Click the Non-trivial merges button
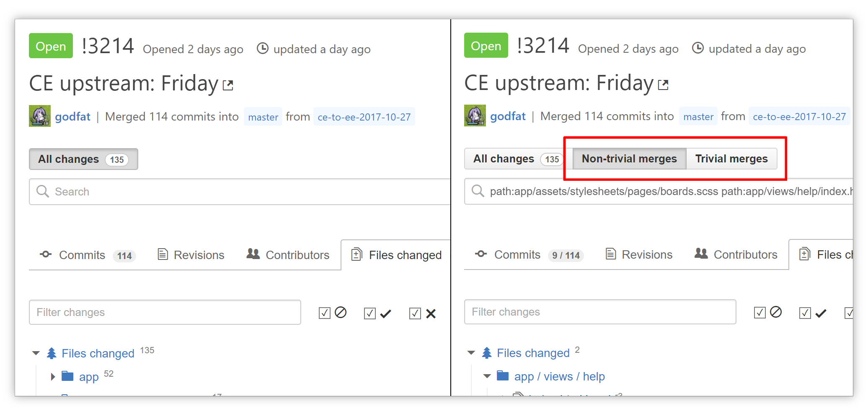868x411 pixels. pos(629,159)
